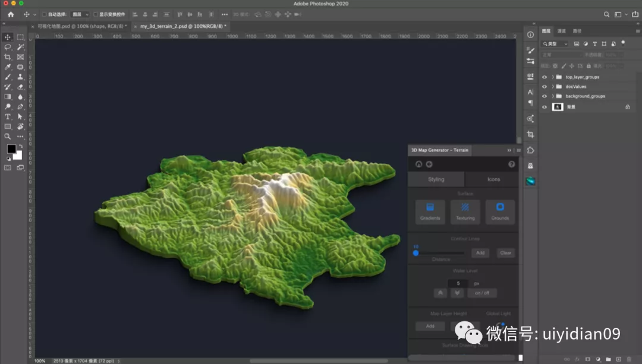This screenshot has height=364, width=642.
Task: Toggle visibility of docValues group
Action: [544, 87]
